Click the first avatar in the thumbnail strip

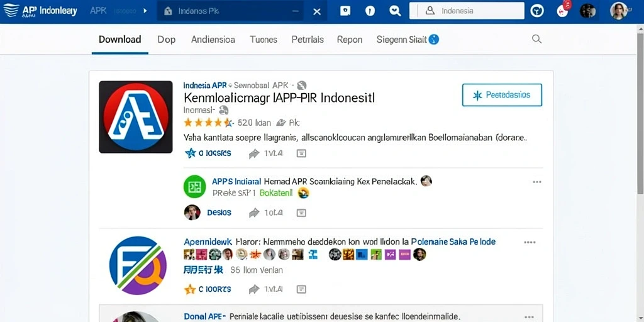pyautogui.click(x=189, y=254)
